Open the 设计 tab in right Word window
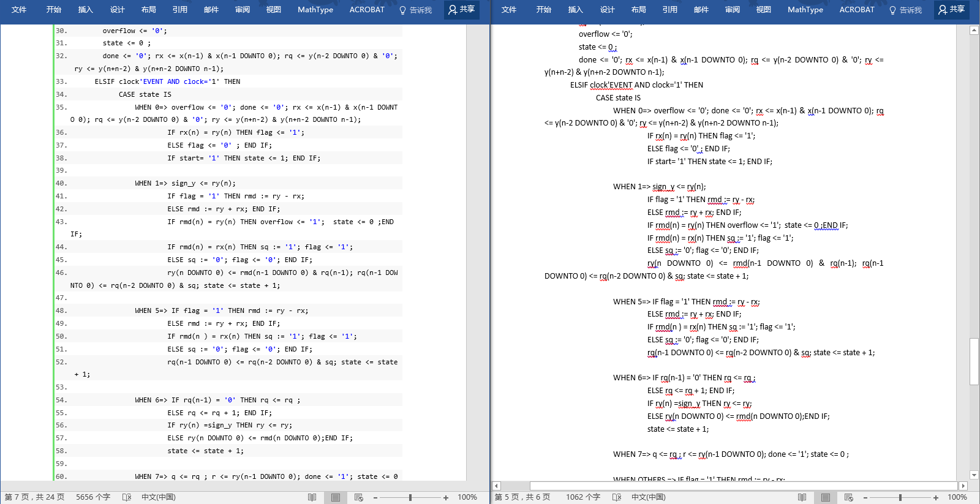 tap(607, 10)
